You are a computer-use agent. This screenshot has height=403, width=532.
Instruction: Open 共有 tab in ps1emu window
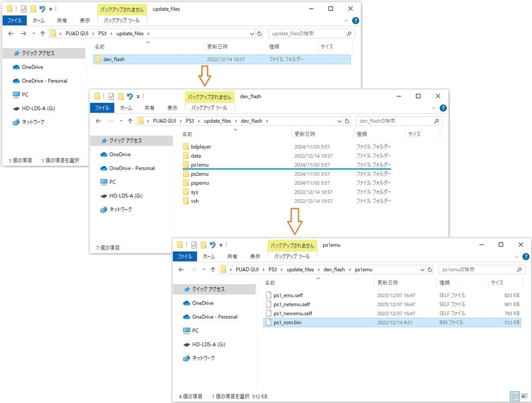(x=232, y=256)
